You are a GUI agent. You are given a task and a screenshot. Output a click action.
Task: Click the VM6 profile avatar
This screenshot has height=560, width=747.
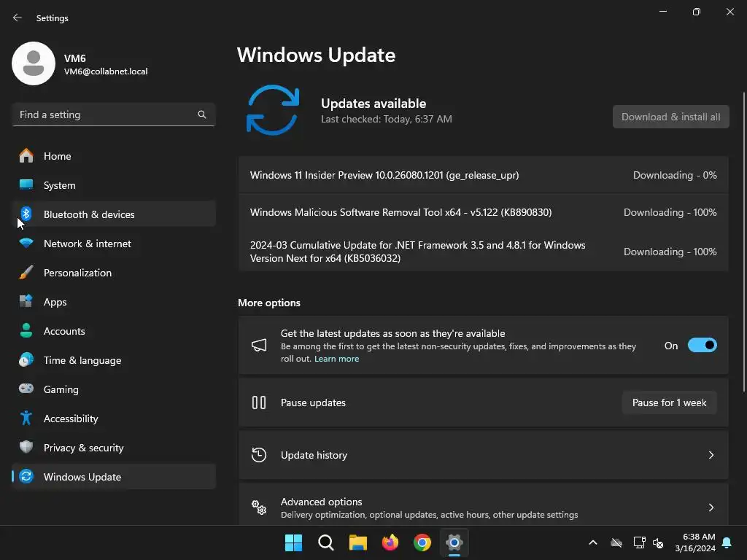[x=34, y=63]
